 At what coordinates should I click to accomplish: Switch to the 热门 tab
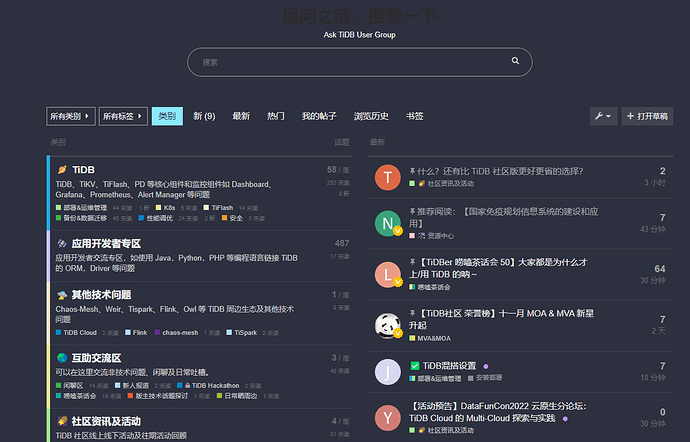pyautogui.click(x=276, y=116)
